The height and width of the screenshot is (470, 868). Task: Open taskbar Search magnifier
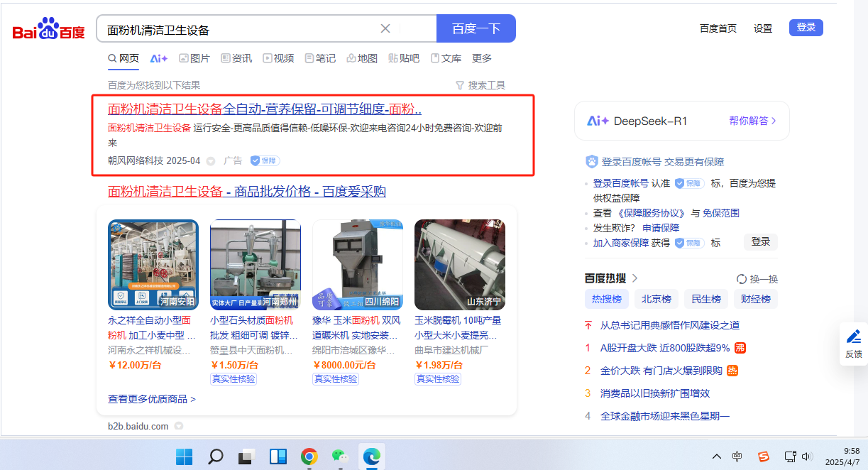(x=216, y=456)
